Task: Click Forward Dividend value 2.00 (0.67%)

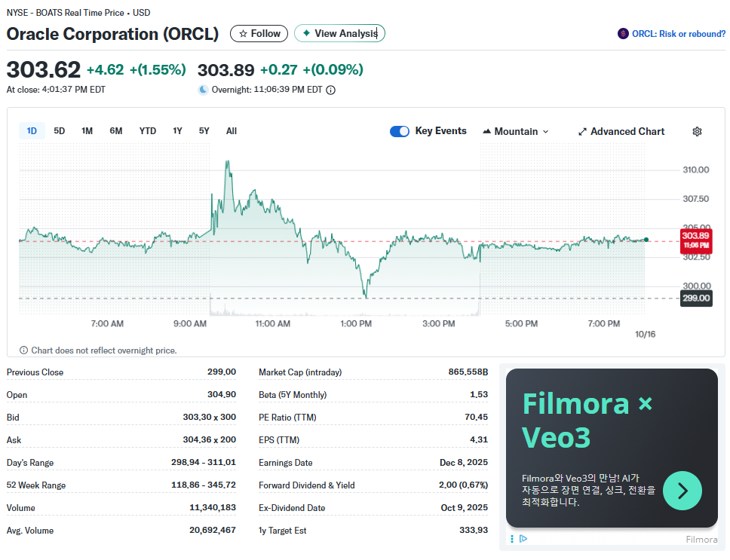Action: pyautogui.click(x=463, y=485)
